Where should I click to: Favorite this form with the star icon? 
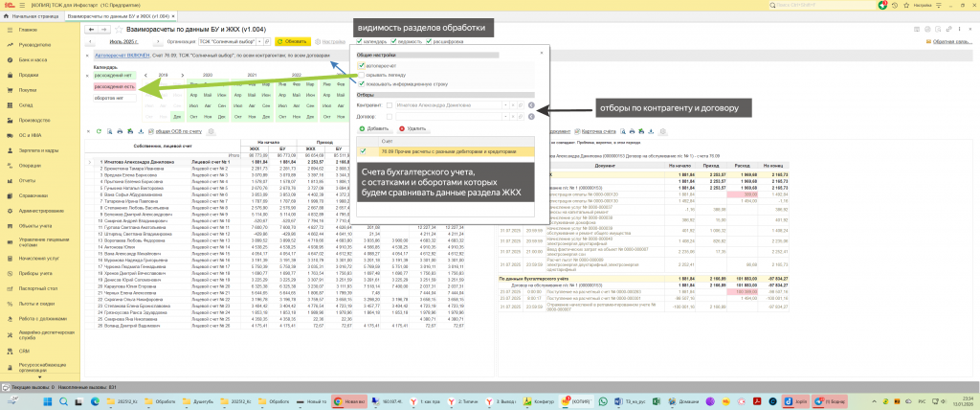(x=121, y=31)
